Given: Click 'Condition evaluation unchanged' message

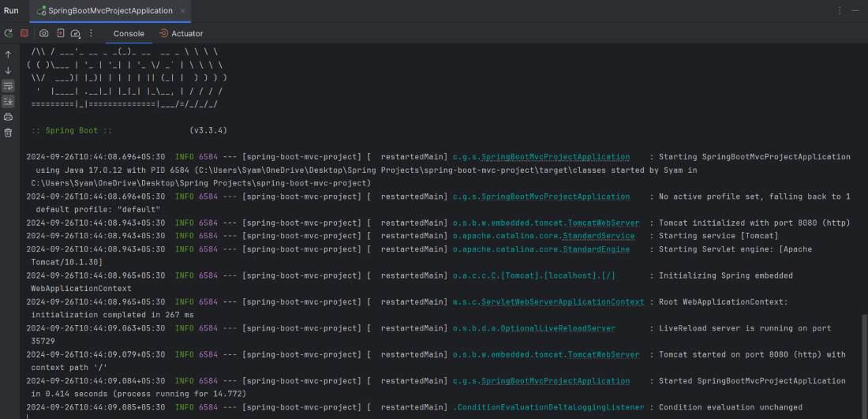Looking at the screenshot, I should (x=730, y=407).
